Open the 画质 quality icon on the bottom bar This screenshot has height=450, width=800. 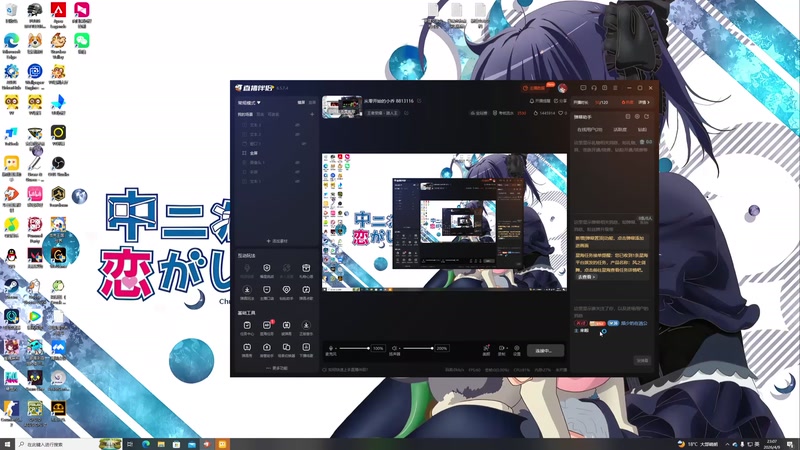(x=486, y=350)
